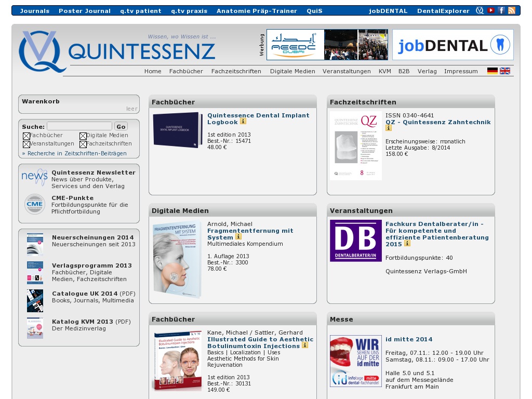Open jobDENTAL text link in top bar
Screen dimensions: 532x399
coord(388,11)
